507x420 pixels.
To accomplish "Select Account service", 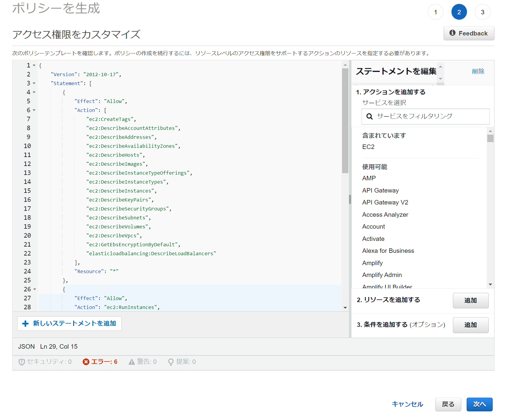I will tap(373, 227).
